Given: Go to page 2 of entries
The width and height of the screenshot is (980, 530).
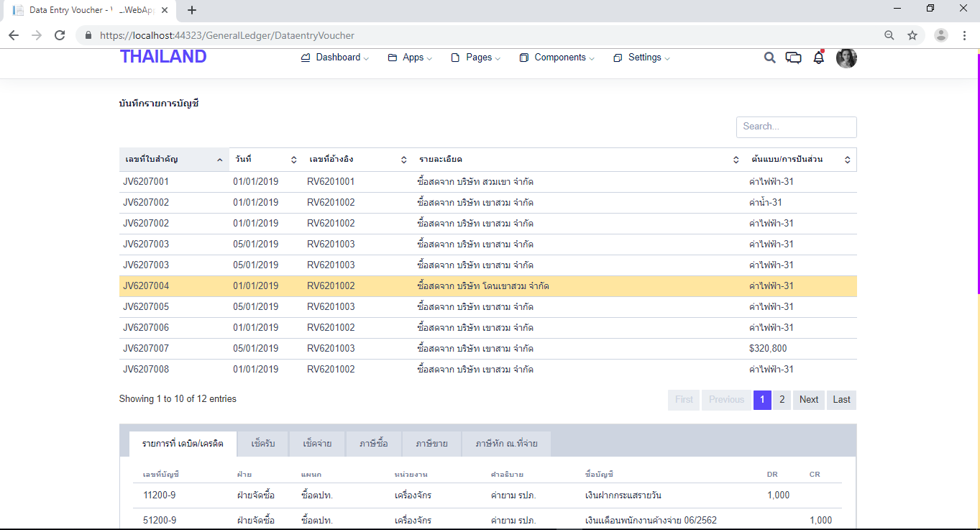Looking at the screenshot, I should (x=782, y=400).
